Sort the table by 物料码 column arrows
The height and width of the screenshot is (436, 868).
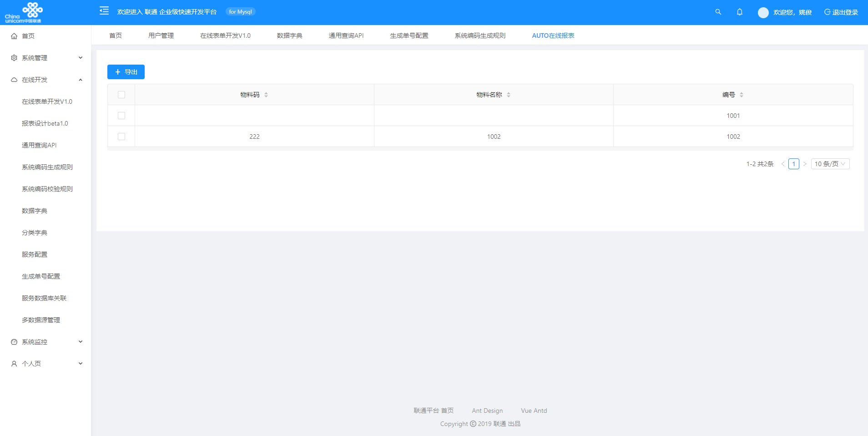(266, 95)
